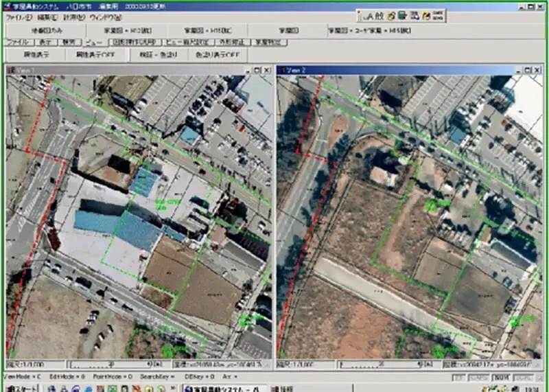The image size is (549, 392).
Task: Click the ViewMode = C status entry
Action: tap(23, 377)
